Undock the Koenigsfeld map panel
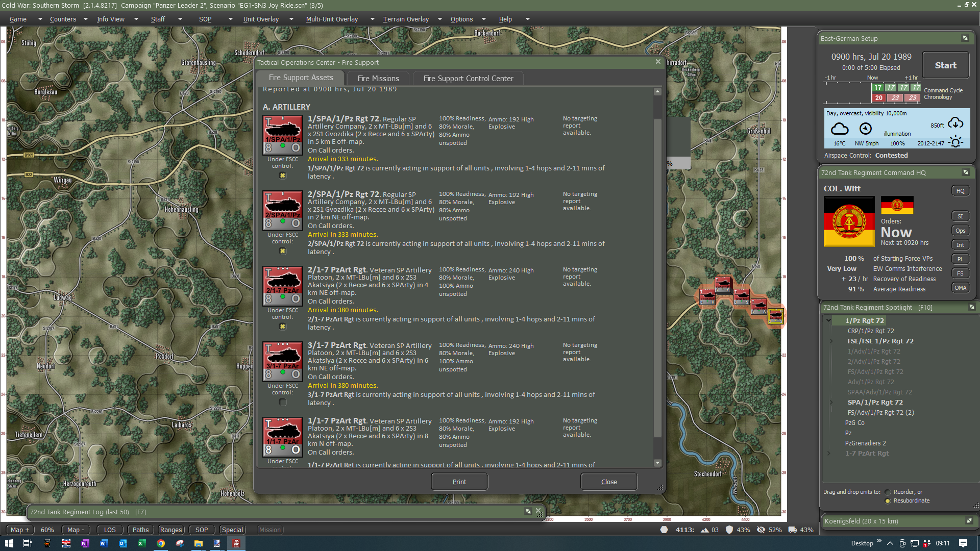 pyautogui.click(x=969, y=521)
